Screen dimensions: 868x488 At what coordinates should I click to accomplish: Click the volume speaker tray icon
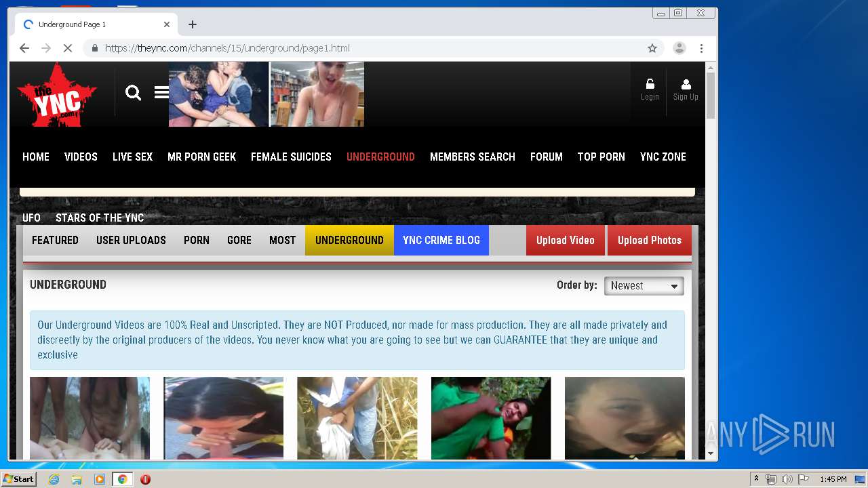click(787, 479)
